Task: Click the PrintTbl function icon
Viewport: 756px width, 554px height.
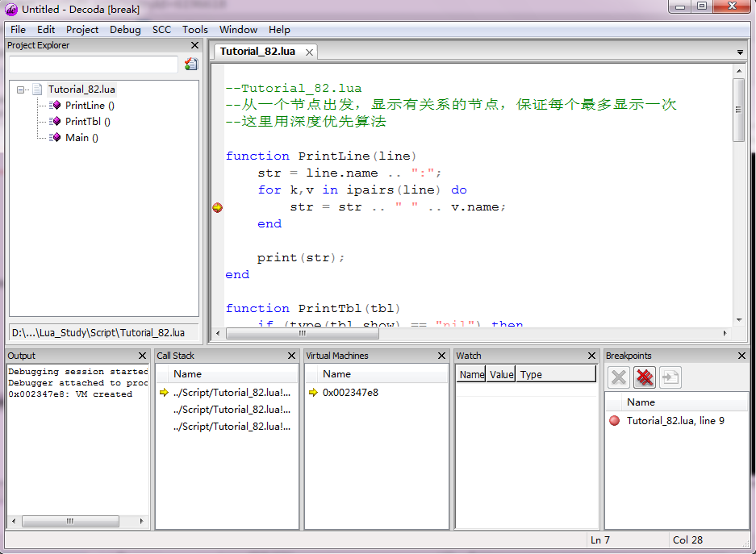Action: [55, 122]
